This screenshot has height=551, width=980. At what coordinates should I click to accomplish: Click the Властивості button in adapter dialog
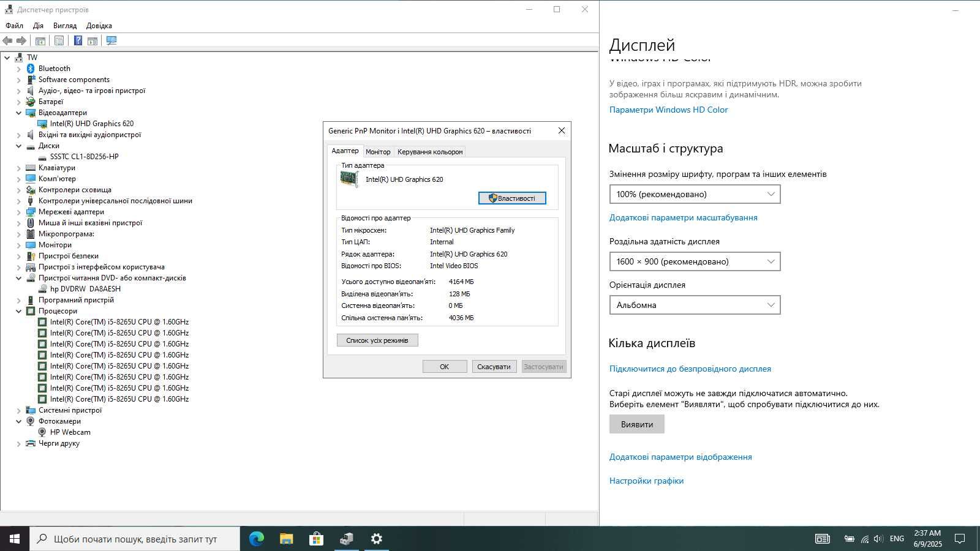click(512, 198)
